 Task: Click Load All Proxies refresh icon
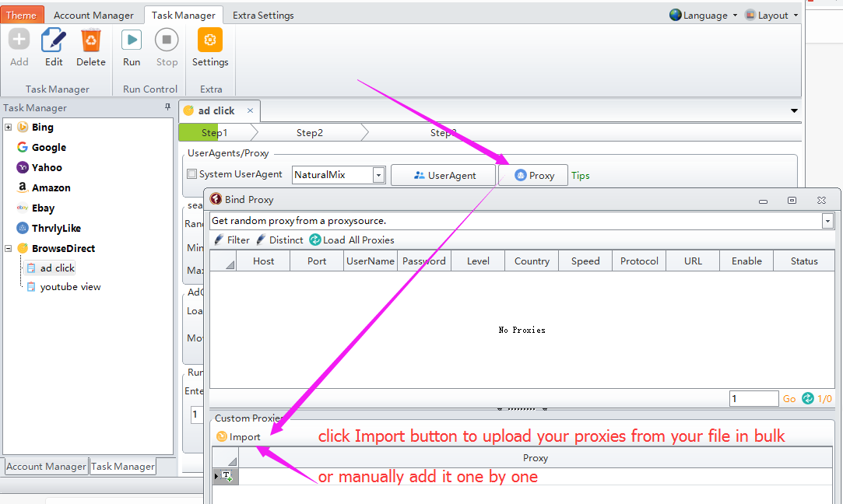[x=314, y=240]
